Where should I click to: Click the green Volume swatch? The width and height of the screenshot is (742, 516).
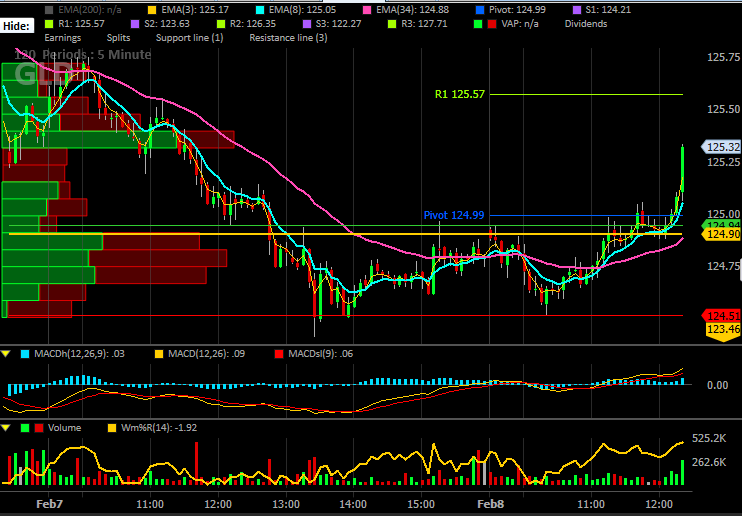25,428
